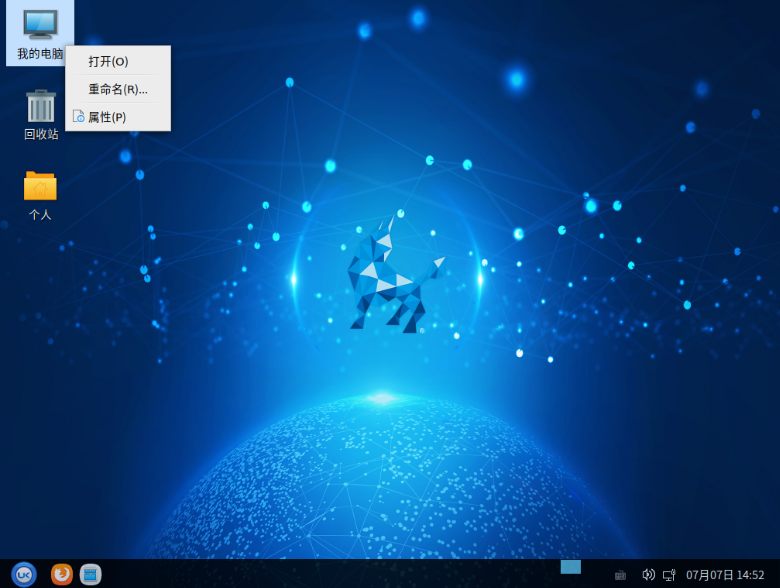This screenshot has width=780, height=588.
Task: Choose 属性(P) from the context menu
Action: 118,117
